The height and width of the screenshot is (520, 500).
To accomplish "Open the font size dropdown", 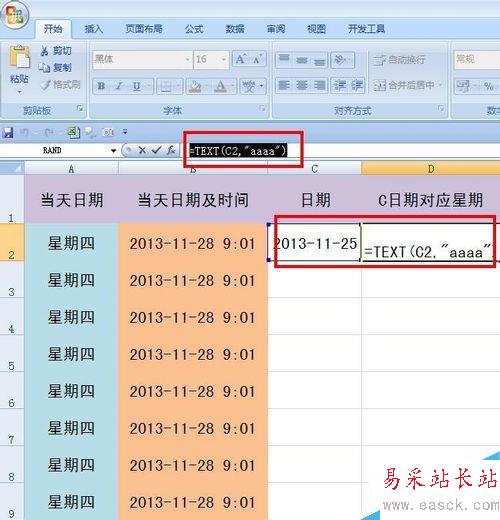I will click(x=224, y=60).
